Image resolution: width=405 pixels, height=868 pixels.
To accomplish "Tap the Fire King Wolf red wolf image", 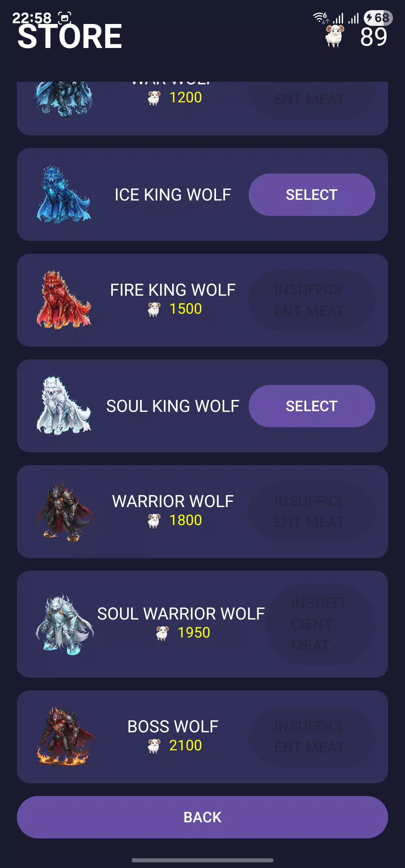I will [64, 300].
